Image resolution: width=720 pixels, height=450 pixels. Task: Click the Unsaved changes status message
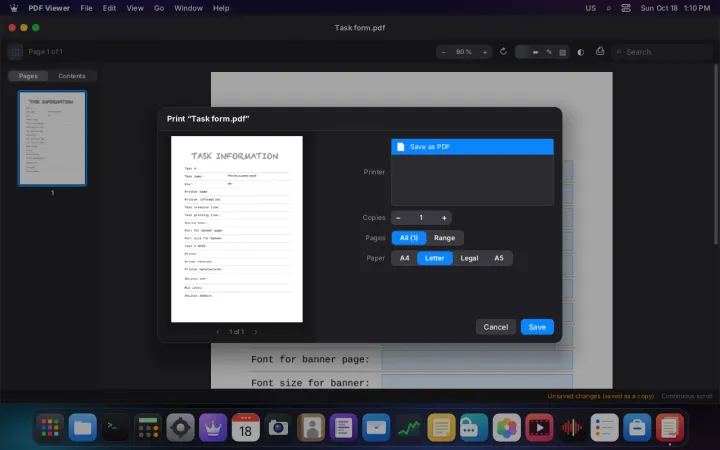pyautogui.click(x=601, y=396)
